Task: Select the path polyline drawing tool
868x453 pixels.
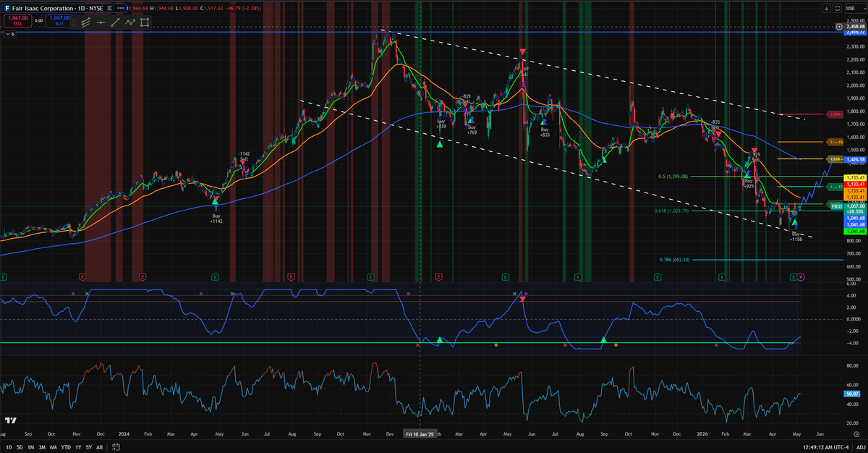Action: point(130,22)
